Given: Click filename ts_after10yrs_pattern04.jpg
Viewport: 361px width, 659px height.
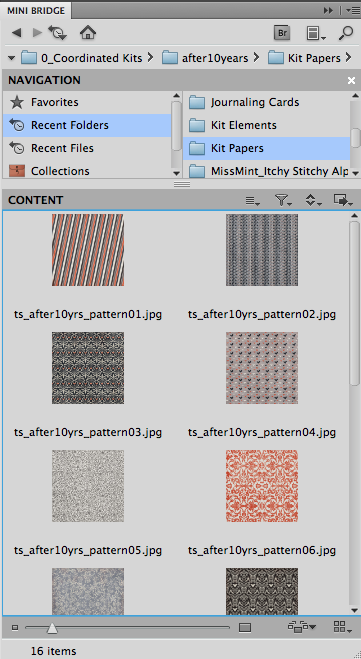Looking at the screenshot, I should 262,432.
